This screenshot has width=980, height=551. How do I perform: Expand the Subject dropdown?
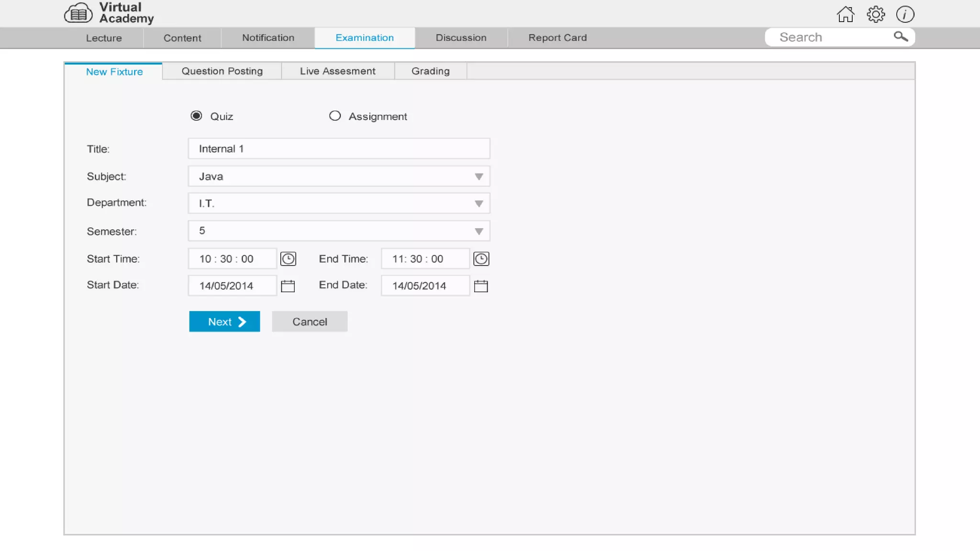[x=479, y=176]
